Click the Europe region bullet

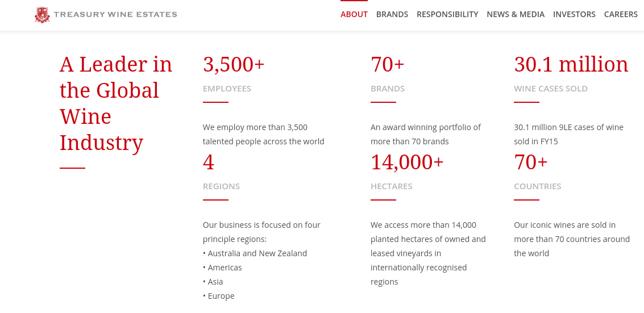point(221,296)
